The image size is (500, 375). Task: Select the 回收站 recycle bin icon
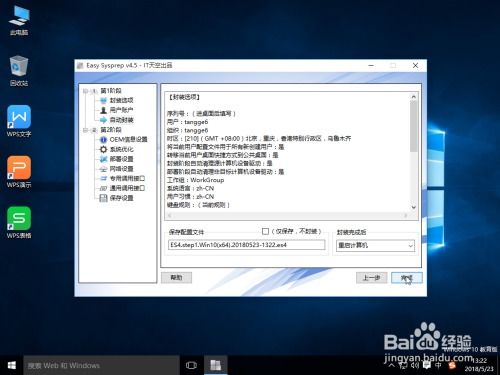19,71
